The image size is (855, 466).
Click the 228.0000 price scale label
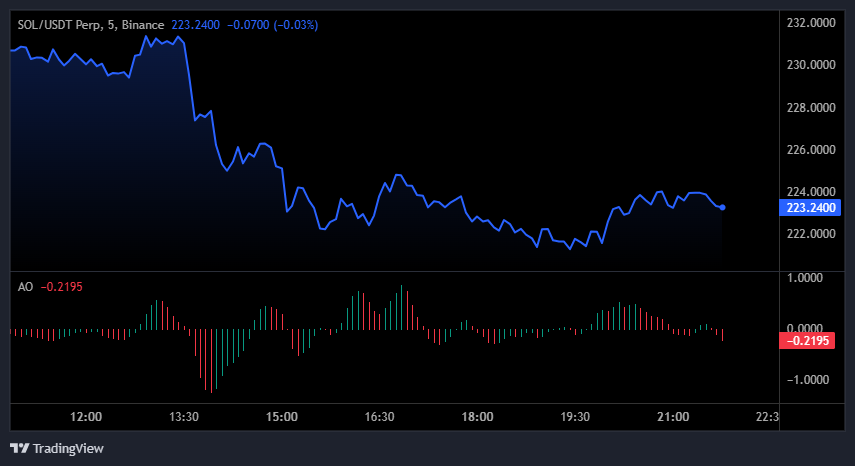click(811, 107)
